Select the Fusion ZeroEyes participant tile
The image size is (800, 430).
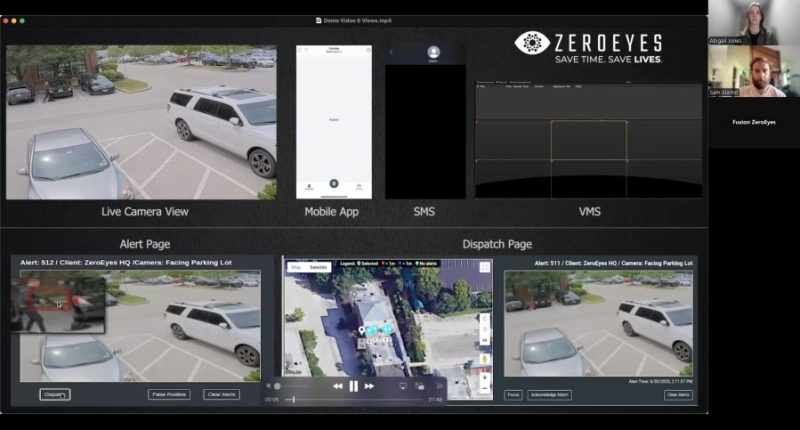pyautogui.click(x=754, y=122)
